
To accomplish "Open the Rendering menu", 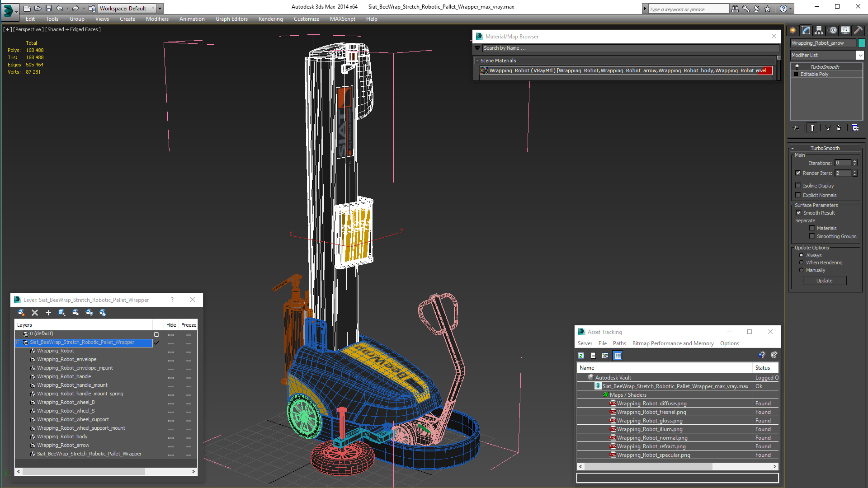I will (x=270, y=19).
